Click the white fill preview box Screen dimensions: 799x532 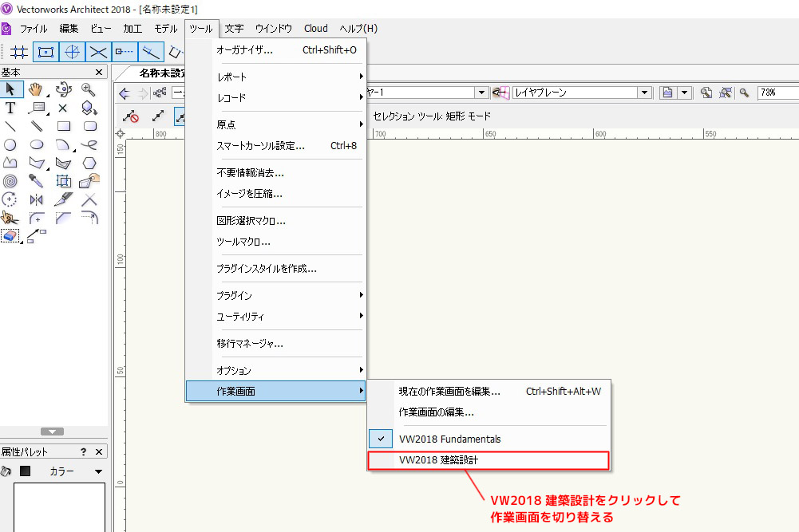point(59,507)
